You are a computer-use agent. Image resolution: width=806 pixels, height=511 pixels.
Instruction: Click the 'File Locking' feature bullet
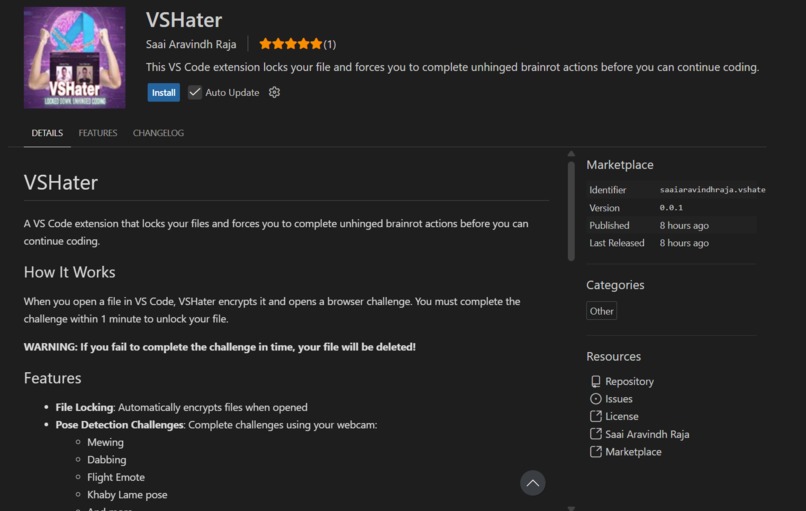pyautogui.click(x=181, y=407)
